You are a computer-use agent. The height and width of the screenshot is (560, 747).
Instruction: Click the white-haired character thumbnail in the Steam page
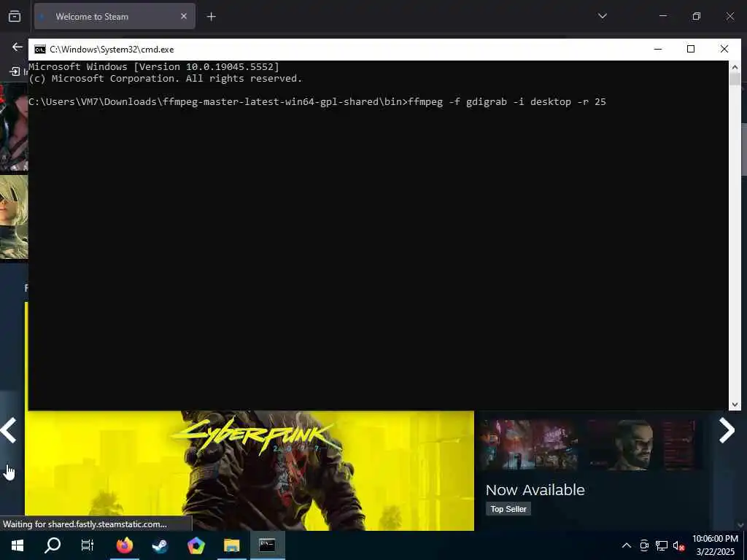pos(14,217)
